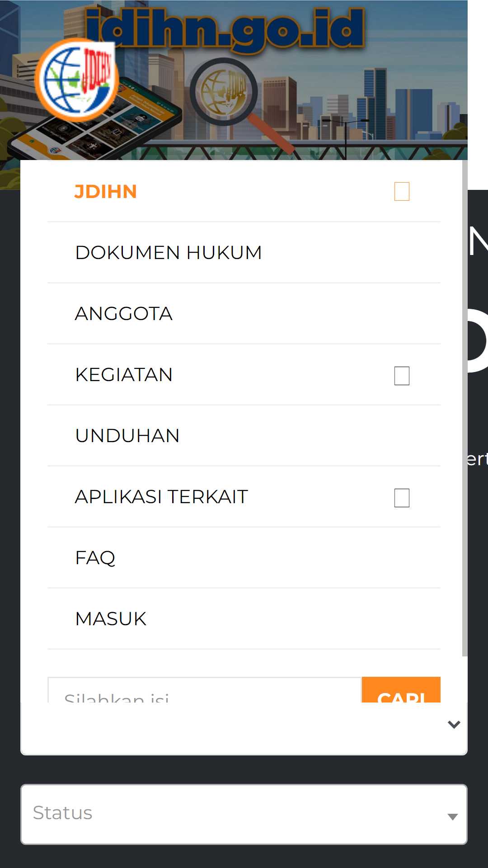
Task: Click the orange CARI search button
Action: 401,690
